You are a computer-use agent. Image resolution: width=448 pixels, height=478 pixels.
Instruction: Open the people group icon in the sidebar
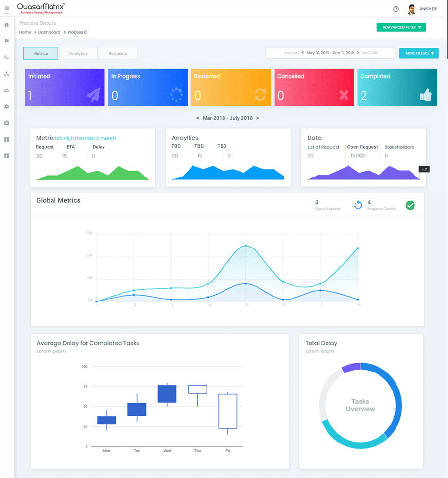pos(7,90)
